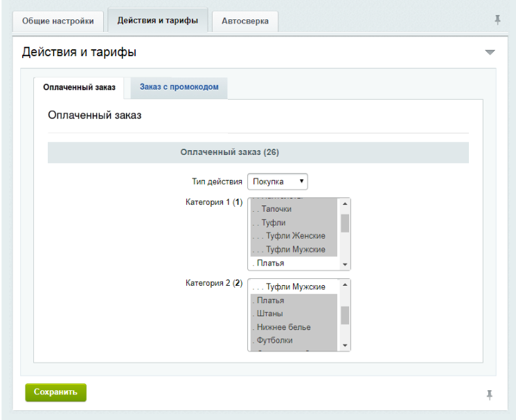Collapse the Действия и тарифы section
The image size is (516, 420).
coord(490,53)
